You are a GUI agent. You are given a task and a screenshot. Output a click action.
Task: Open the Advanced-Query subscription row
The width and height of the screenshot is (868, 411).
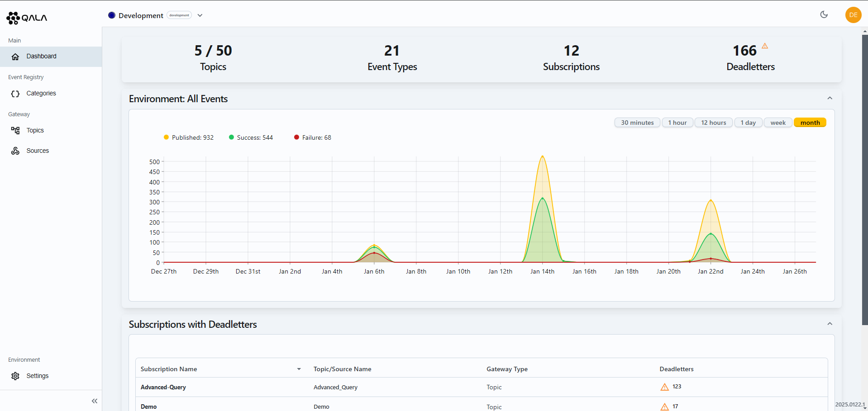[x=482, y=387]
